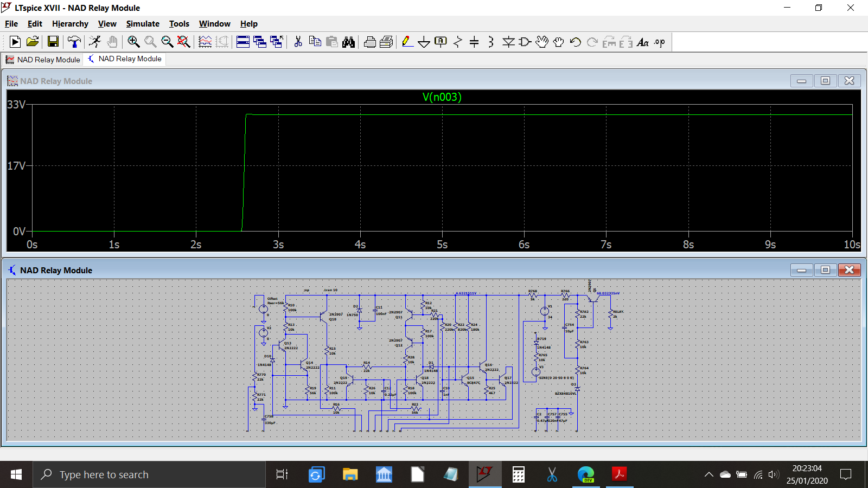Click the pick visible traces waveform icon
This screenshot has width=868, height=488.
coord(205,42)
